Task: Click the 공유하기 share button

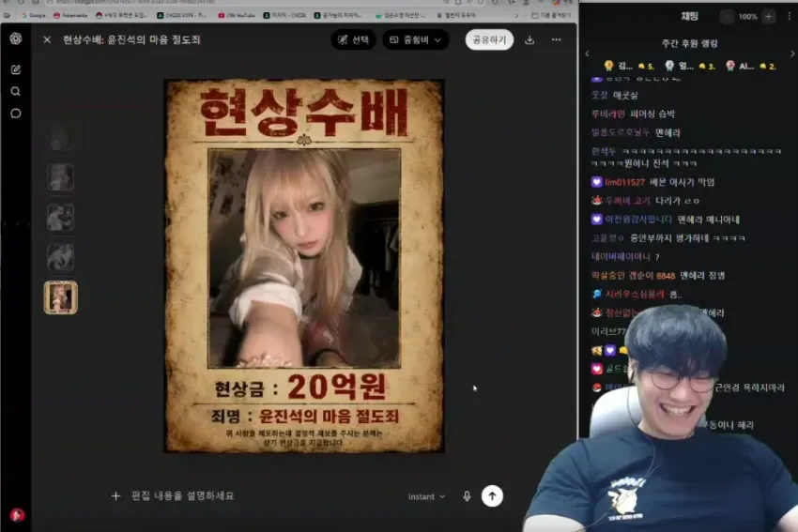Action: coord(489,39)
